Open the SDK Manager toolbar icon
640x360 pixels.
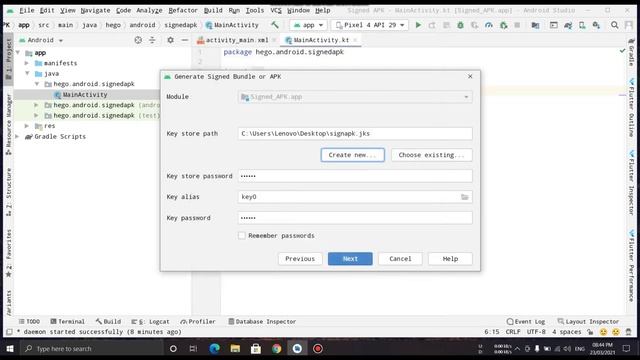coord(596,25)
